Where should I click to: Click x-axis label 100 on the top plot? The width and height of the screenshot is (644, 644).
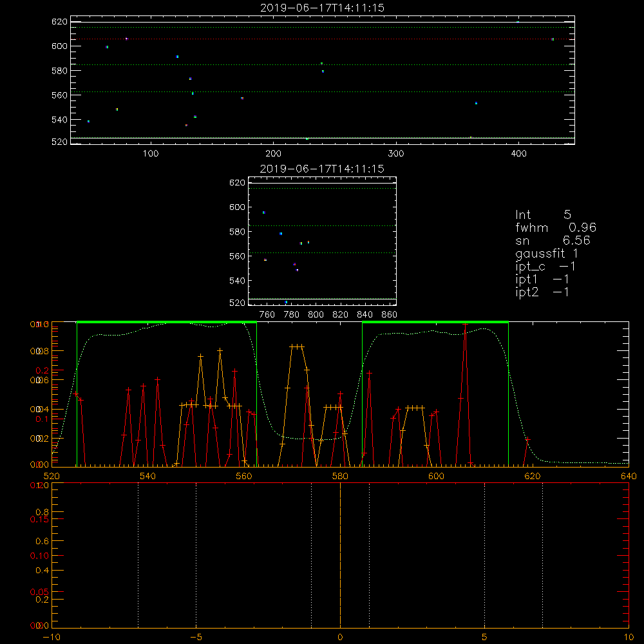(151, 154)
